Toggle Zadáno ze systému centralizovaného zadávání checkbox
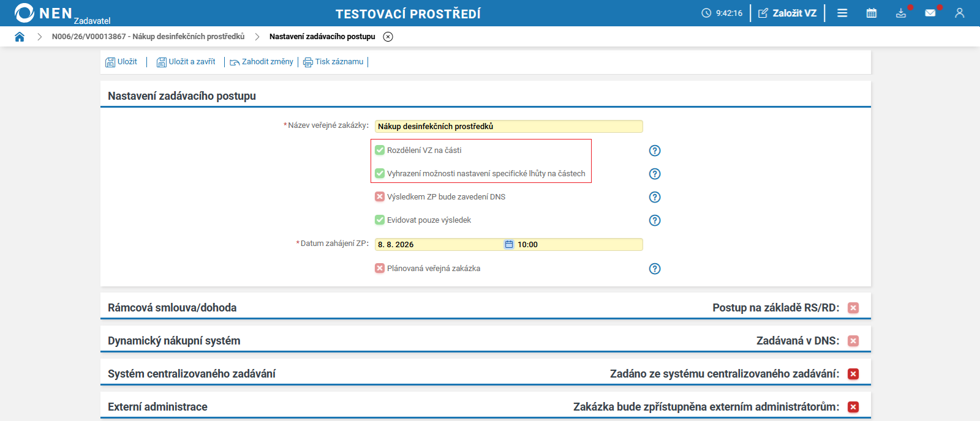 pyautogui.click(x=853, y=374)
